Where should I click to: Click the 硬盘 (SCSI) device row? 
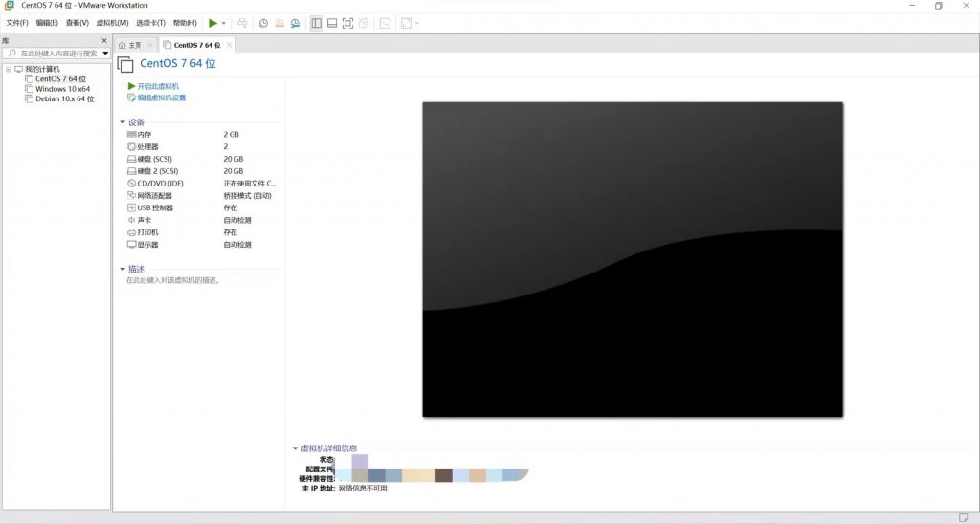click(x=201, y=160)
